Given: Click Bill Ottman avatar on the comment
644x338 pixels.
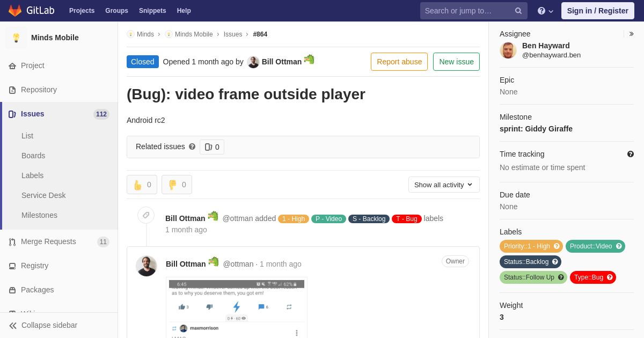Looking at the screenshot, I should click(146, 266).
